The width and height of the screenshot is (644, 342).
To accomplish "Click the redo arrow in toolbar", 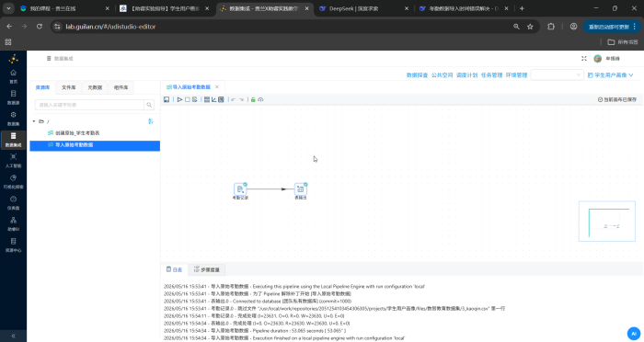I will pyautogui.click(x=241, y=100).
